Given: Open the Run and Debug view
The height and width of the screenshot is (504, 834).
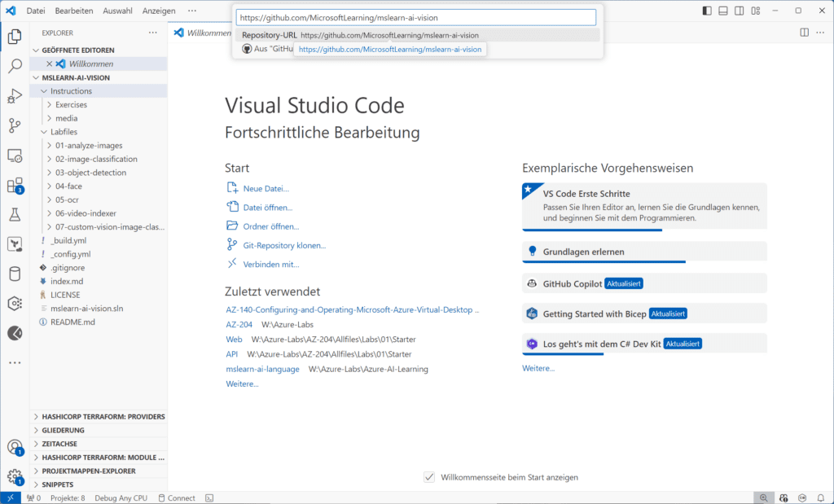Looking at the screenshot, I should click(x=15, y=96).
